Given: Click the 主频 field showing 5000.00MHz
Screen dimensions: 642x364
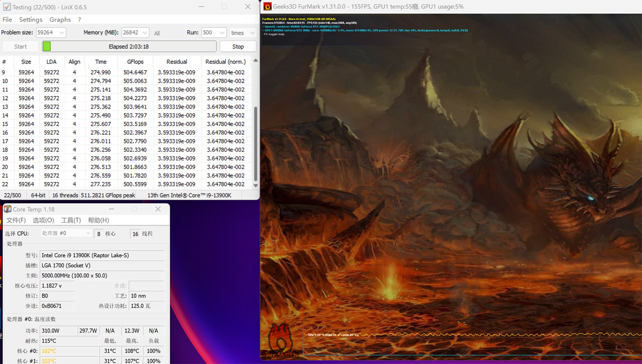Looking at the screenshot, I should click(x=102, y=275).
